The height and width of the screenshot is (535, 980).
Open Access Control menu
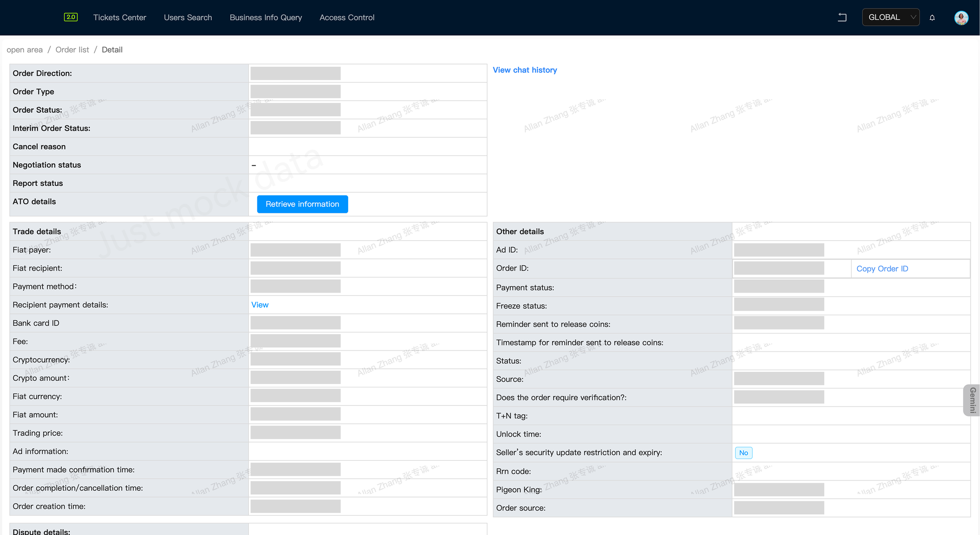click(x=347, y=18)
